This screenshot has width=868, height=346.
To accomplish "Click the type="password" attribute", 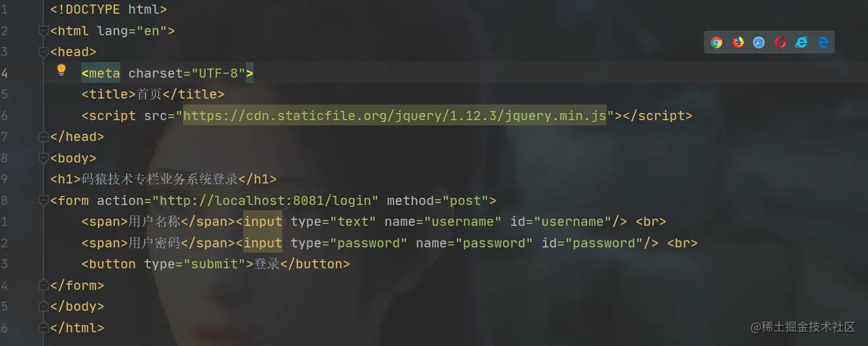I will tap(349, 243).
